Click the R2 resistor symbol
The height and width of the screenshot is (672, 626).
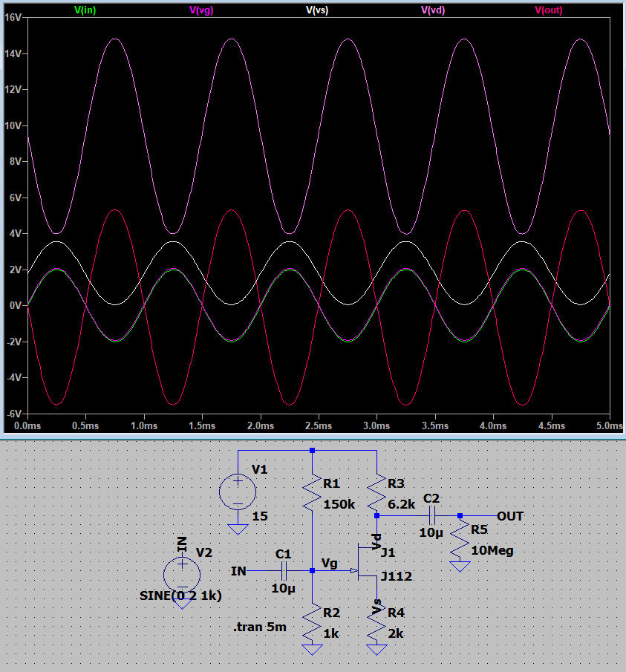click(312, 622)
